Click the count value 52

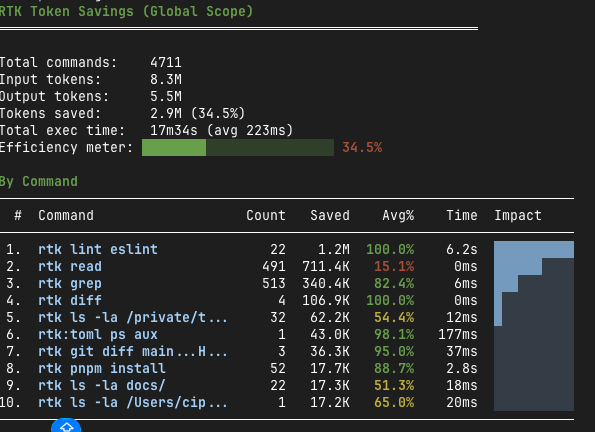pos(278,369)
